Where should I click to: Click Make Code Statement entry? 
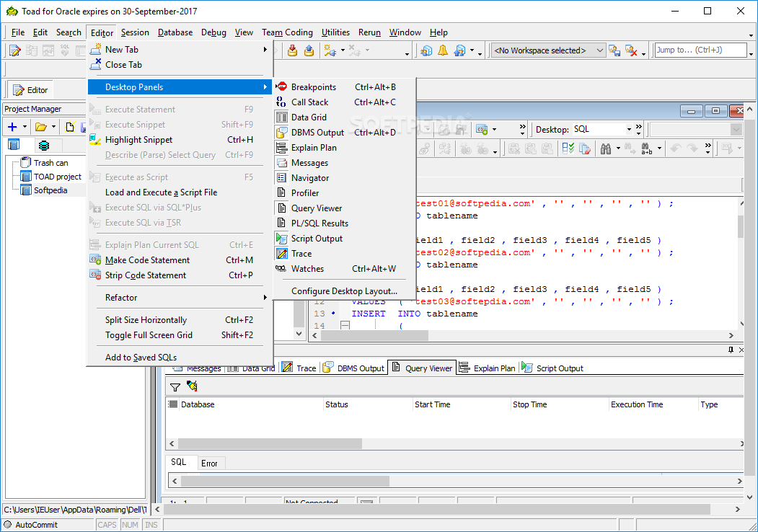click(x=180, y=260)
